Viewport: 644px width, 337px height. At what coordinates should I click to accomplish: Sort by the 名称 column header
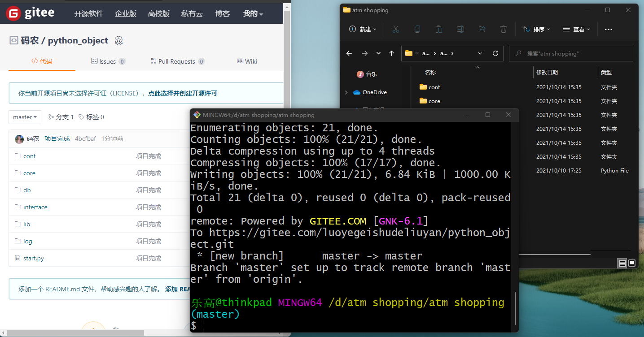pos(430,72)
